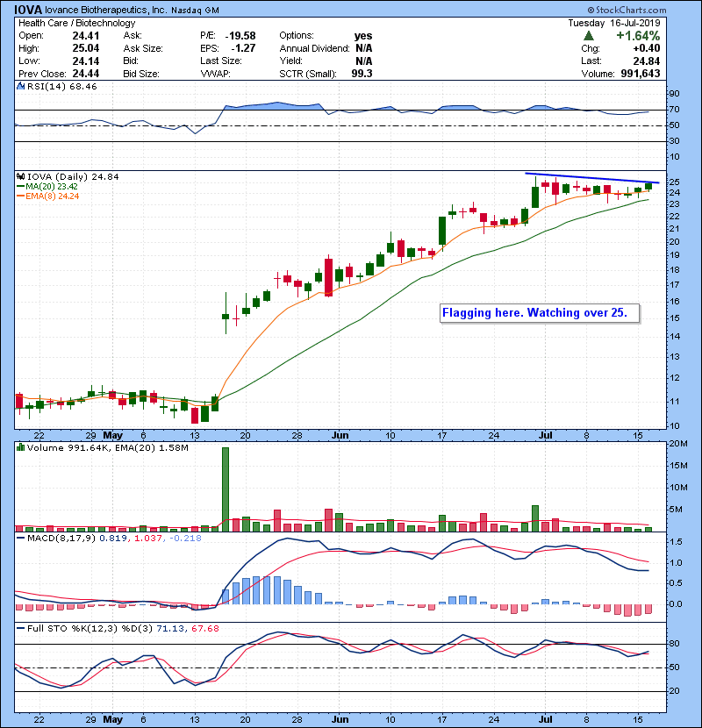Image resolution: width=702 pixels, height=728 pixels.
Task: Click the candlestick icon beside IOVA (Daily)
Action: 20,176
